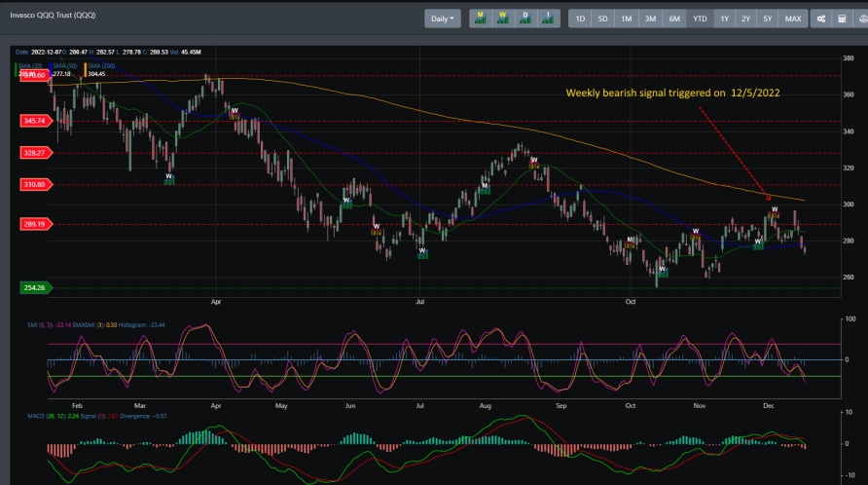Switch range to 6M

[674, 19]
